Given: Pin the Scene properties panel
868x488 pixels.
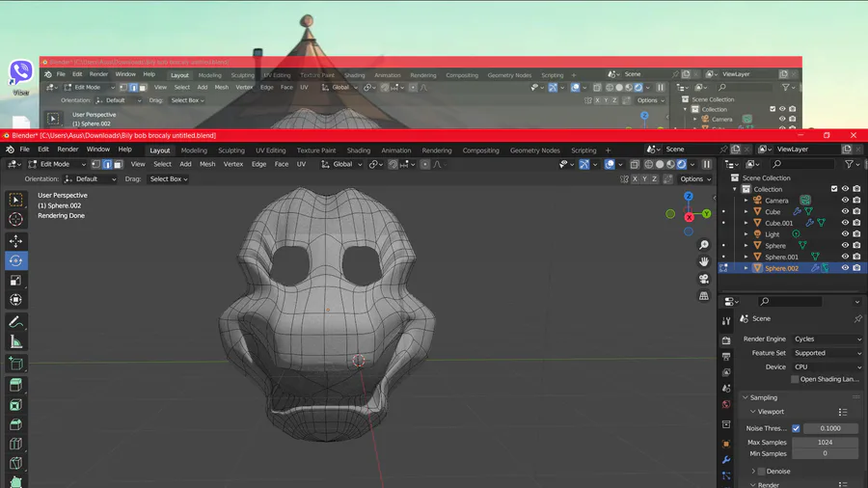Looking at the screenshot, I should pyautogui.click(x=858, y=318).
